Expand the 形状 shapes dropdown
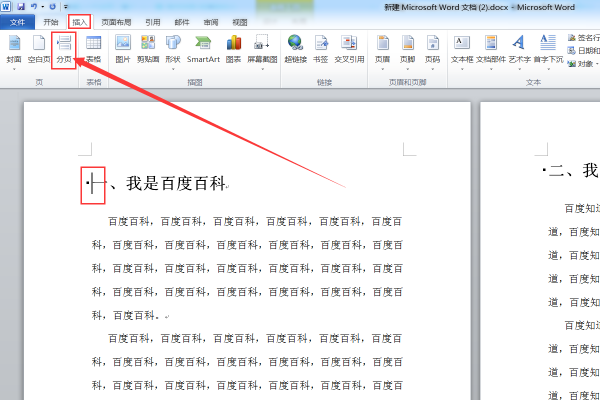 tap(173, 68)
